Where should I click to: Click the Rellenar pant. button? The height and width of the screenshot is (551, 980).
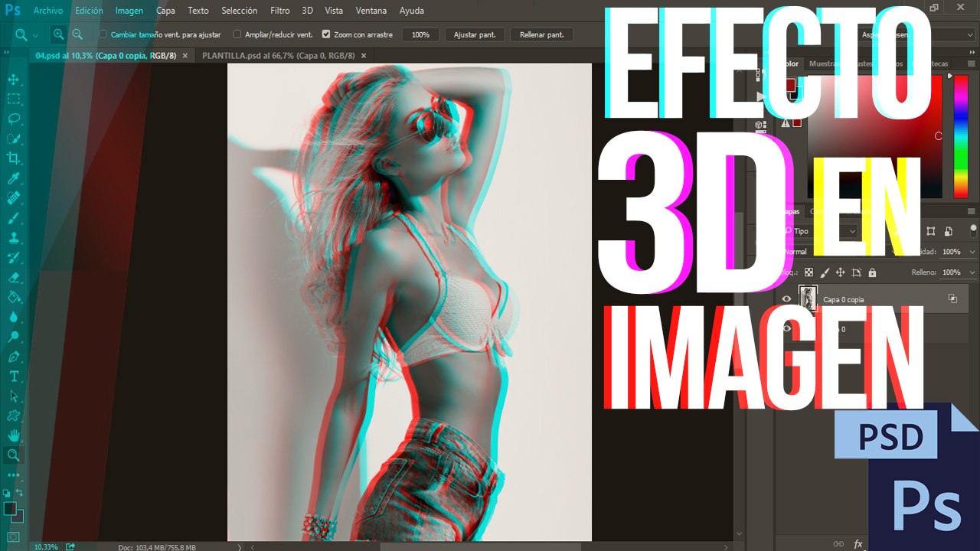coord(542,34)
